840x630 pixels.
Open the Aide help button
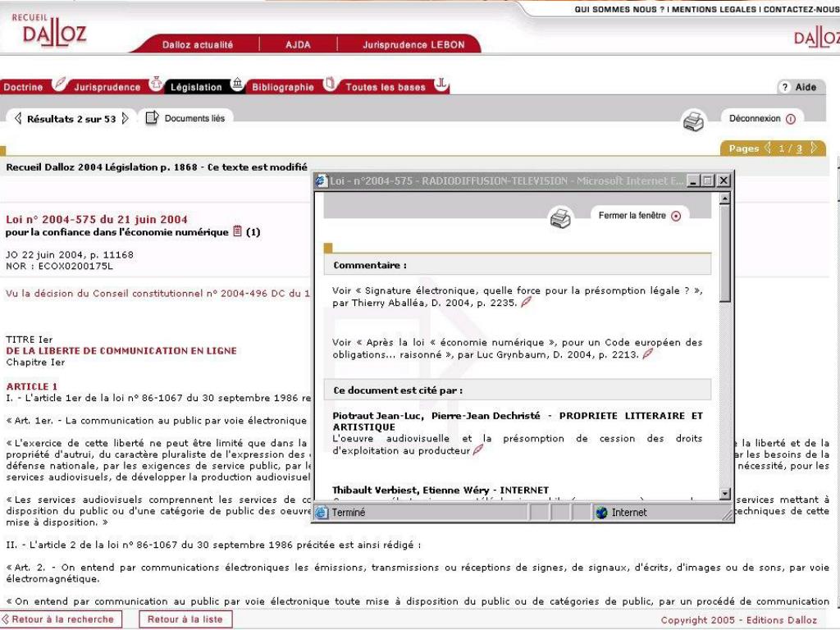tap(801, 87)
